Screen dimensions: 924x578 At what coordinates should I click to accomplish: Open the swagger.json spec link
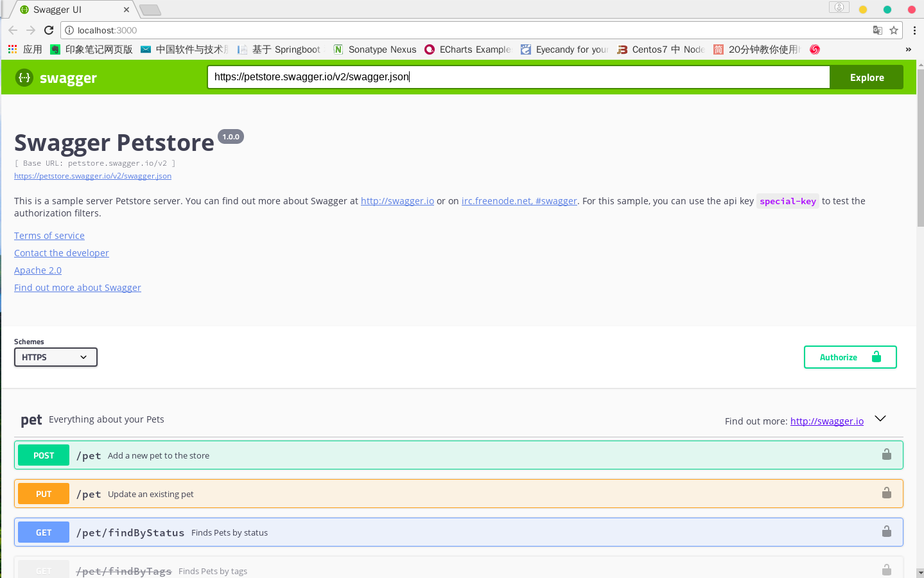[x=92, y=176]
